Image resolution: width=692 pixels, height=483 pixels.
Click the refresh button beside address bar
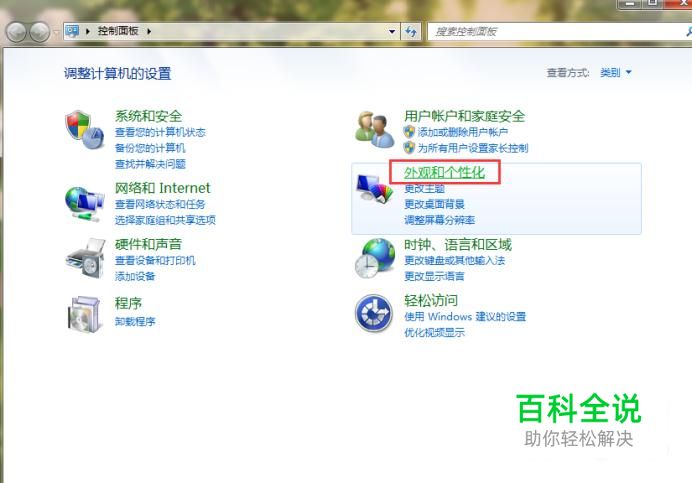click(x=411, y=31)
